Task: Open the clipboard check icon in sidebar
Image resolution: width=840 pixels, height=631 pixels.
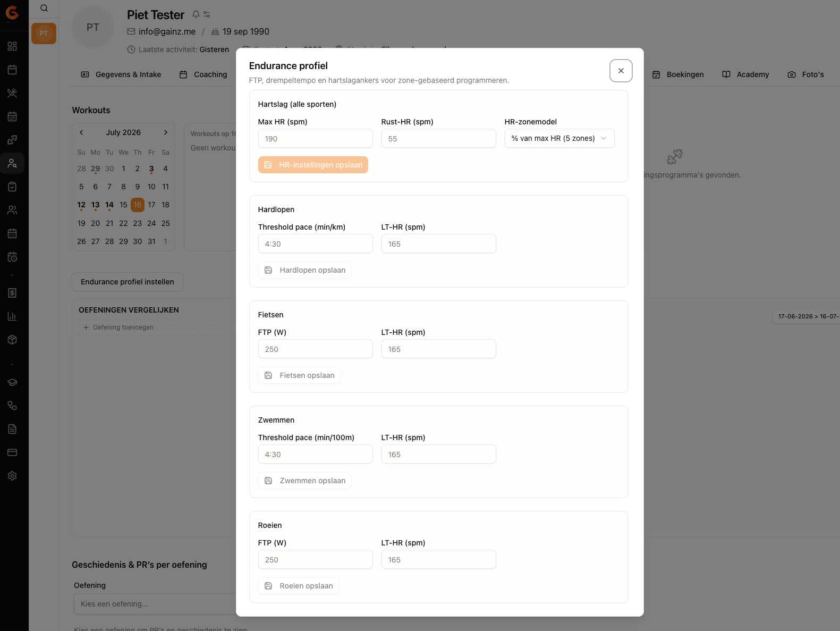Action: click(x=12, y=187)
